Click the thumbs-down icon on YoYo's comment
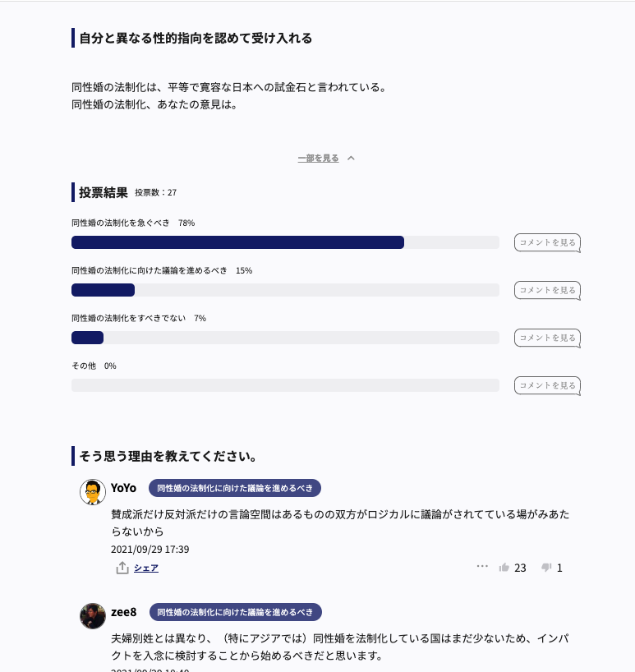The image size is (635, 672). 546,568
